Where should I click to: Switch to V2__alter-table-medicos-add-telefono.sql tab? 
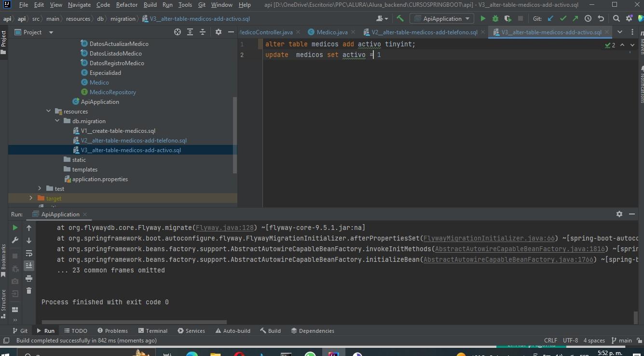tap(425, 32)
